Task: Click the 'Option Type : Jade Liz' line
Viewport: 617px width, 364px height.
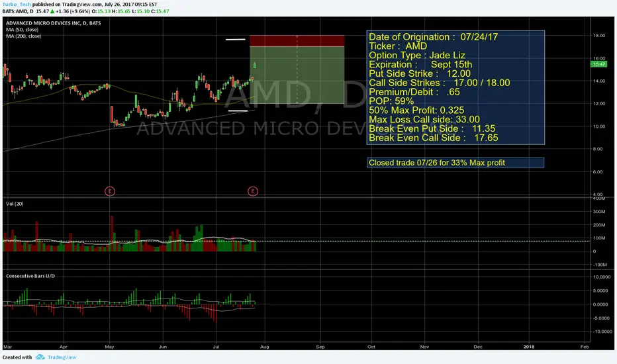Action: pyautogui.click(x=416, y=56)
